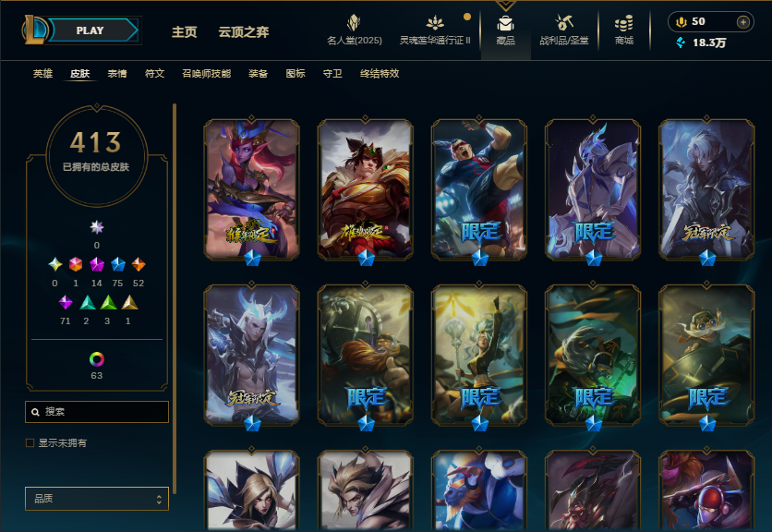Open the 战利品/圣堂 loot icon
The image size is (772, 532).
[563, 23]
